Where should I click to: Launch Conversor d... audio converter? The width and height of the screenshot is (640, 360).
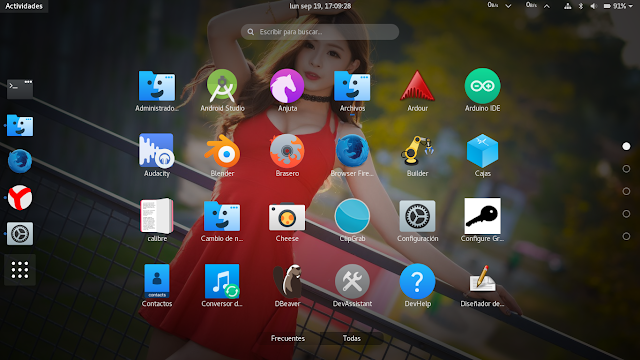[x=222, y=286]
